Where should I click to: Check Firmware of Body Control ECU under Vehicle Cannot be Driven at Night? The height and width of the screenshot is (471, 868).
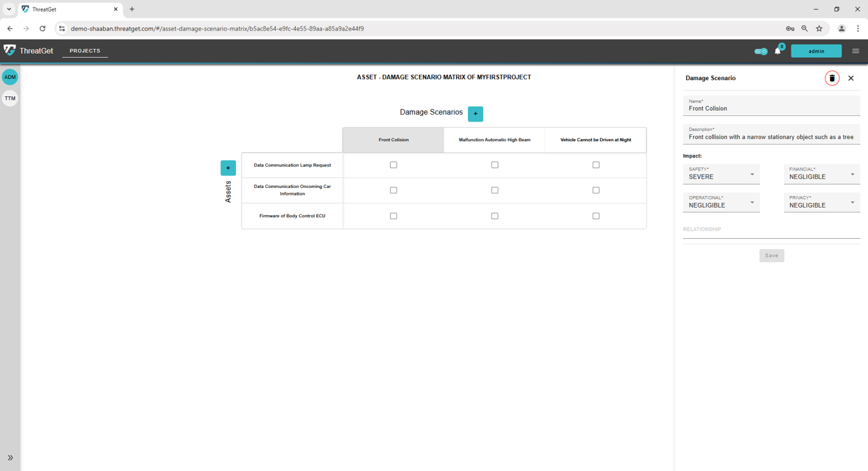pos(596,216)
